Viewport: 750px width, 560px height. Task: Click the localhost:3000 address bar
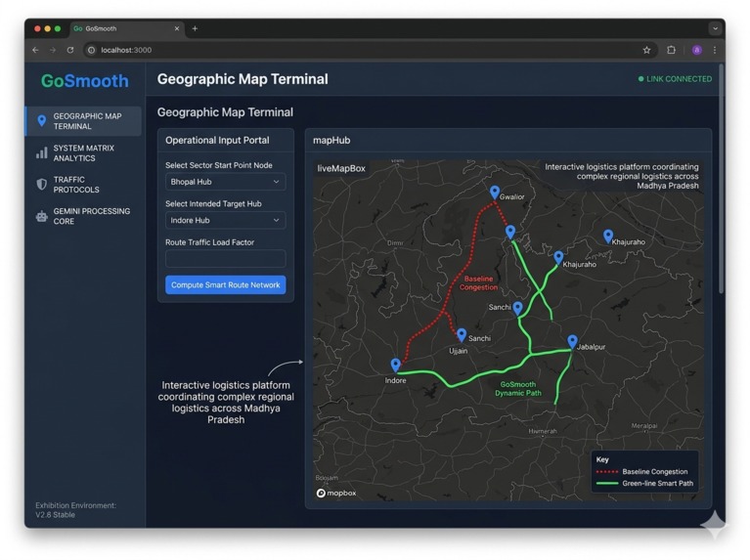(369, 50)
